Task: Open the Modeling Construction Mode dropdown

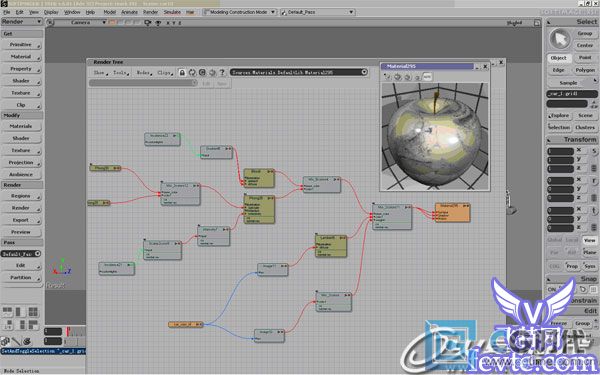Action: (239, 12)
